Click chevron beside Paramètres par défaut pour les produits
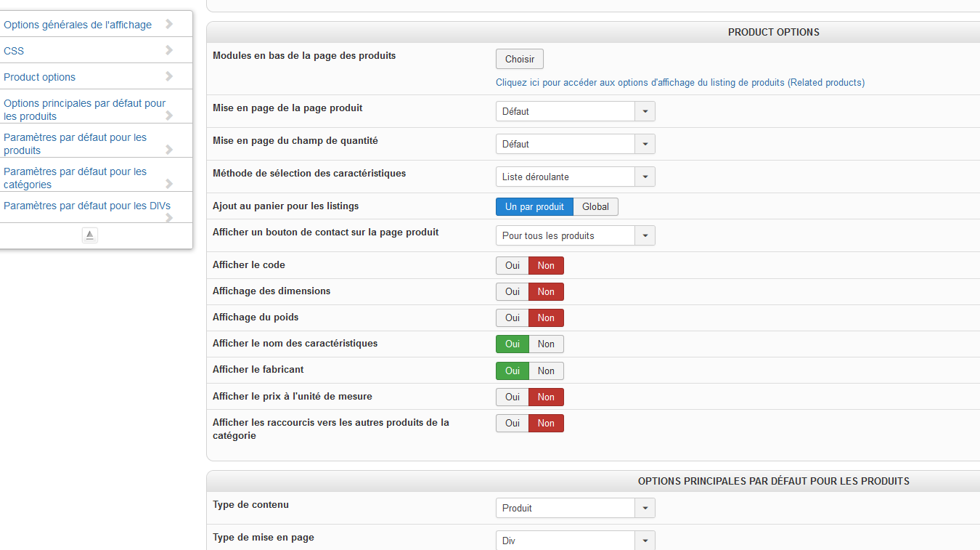The width and height of the screenshot is (980, 550). point(169,150)
